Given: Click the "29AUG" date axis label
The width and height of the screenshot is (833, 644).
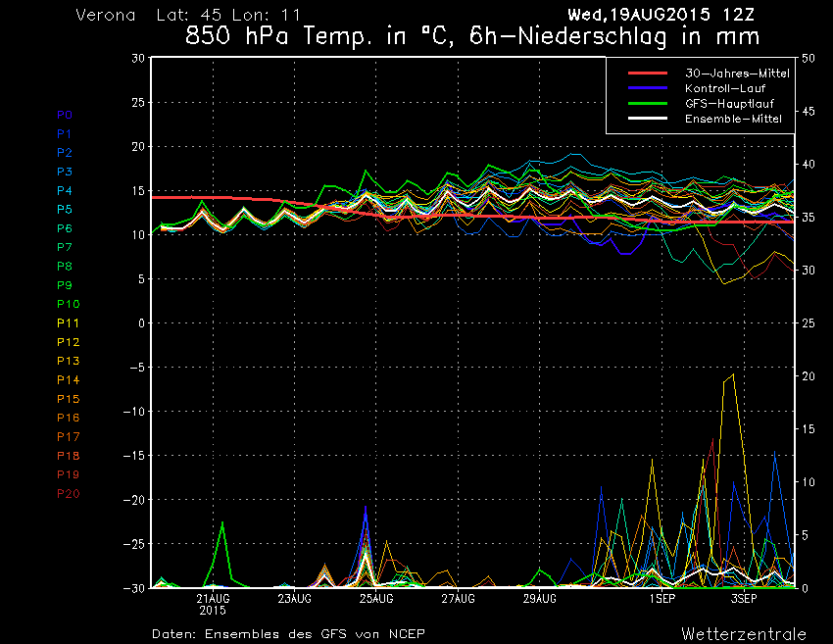Looking at the screenshot, I should (540, 599).
